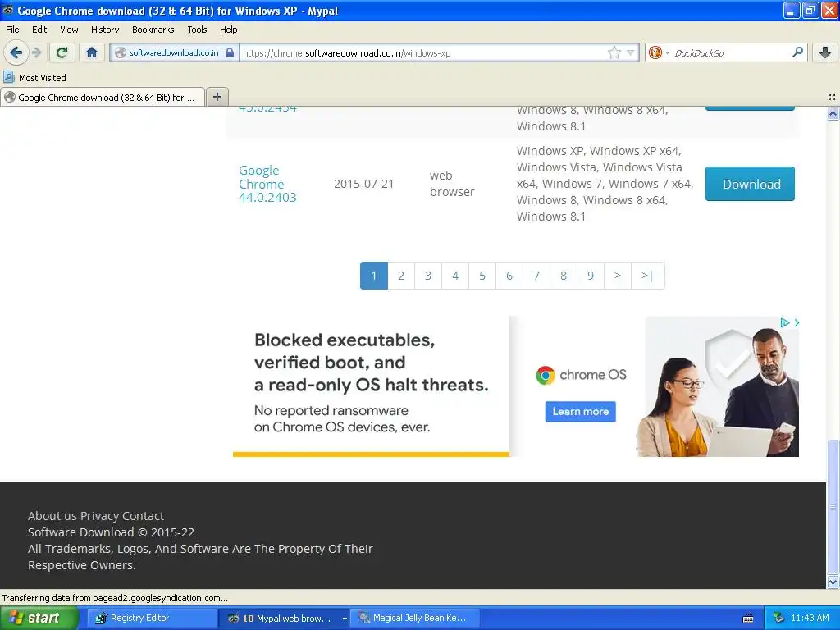Click the forward navigation arrow

point(36,52)
